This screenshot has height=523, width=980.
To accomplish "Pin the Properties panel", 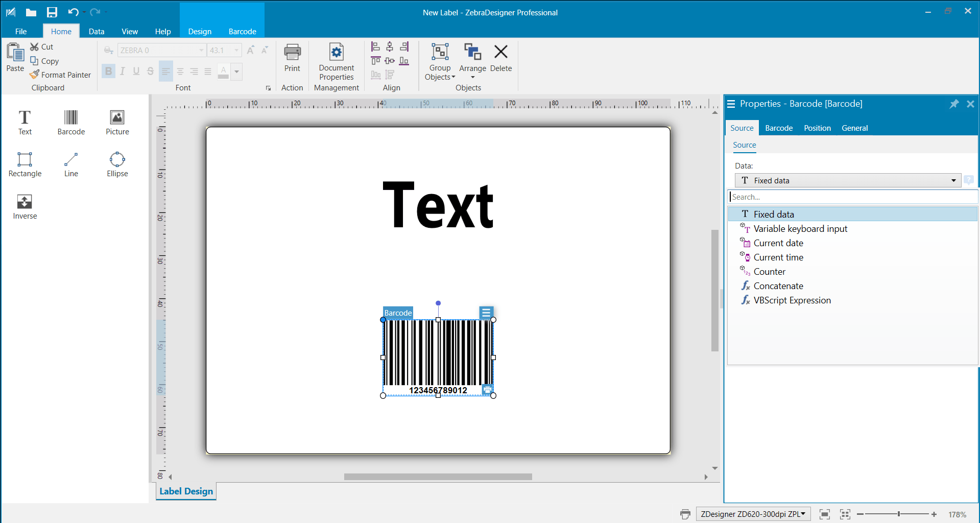I will tap(954, 104).
